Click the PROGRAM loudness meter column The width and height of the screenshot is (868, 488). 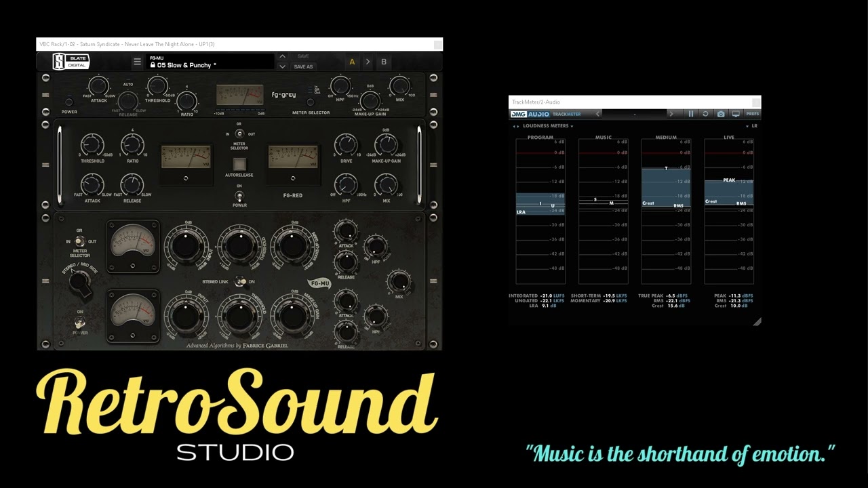tap(540, 211)
